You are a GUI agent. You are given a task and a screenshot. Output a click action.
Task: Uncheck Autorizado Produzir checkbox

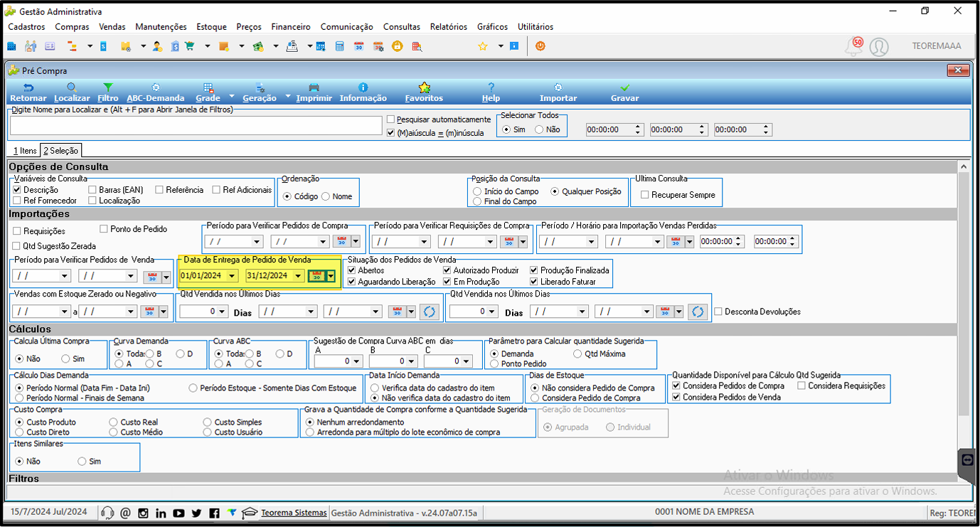coord(447,270)
